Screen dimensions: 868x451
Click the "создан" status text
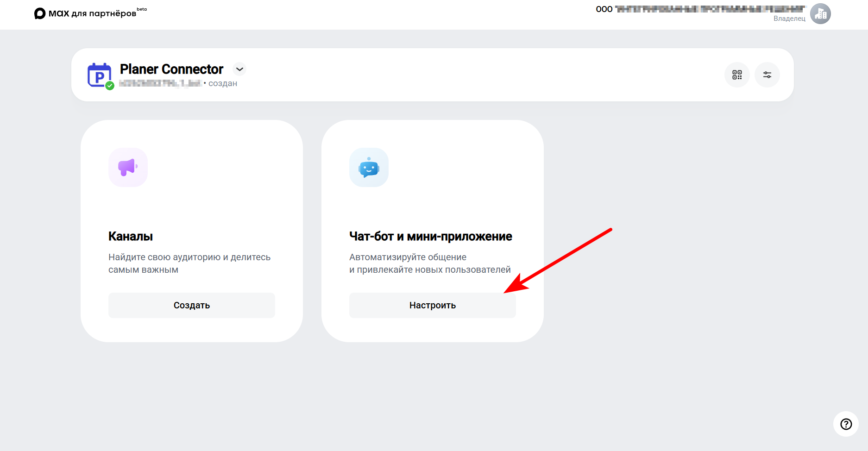tap(223, 83)
